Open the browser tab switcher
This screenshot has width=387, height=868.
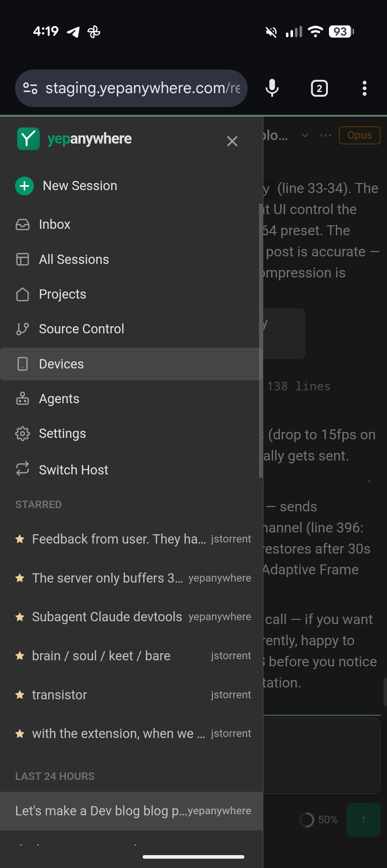point(319,88)
